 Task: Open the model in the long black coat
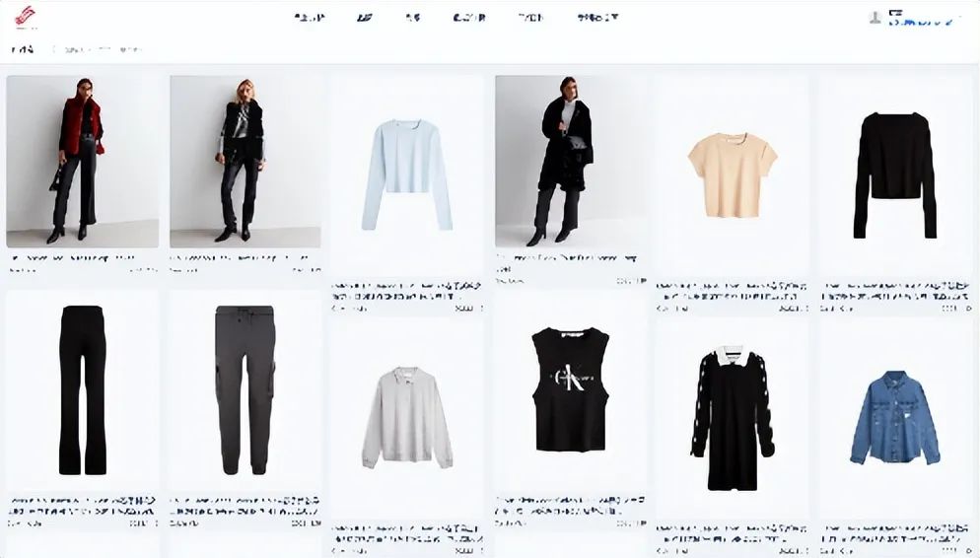coord(571,162)
